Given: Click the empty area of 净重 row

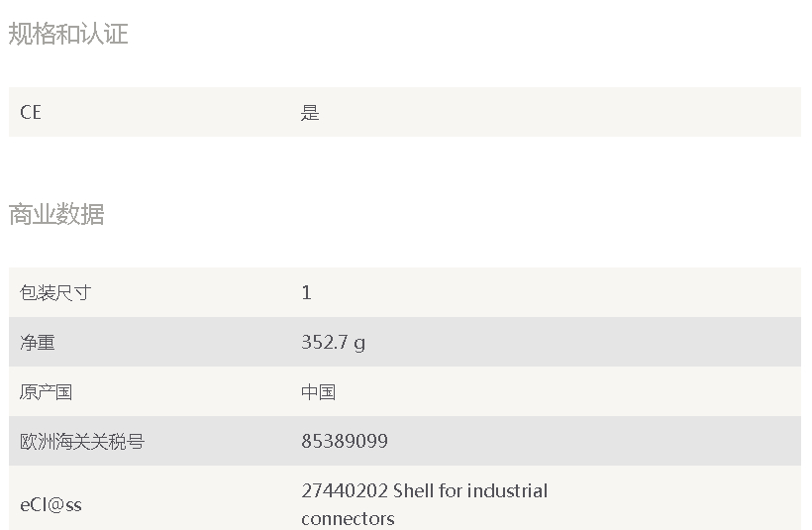Looking at the screenshot, I should point(580,343).
